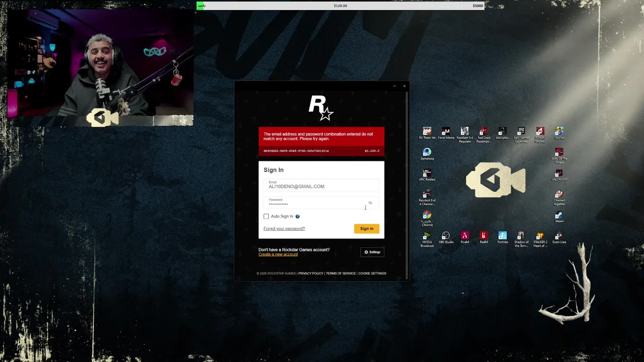Image resolution: width=644 pixels, height=362 pixels.
Task: Launch the Gameloop desktop icon
Action: [427, 154]
